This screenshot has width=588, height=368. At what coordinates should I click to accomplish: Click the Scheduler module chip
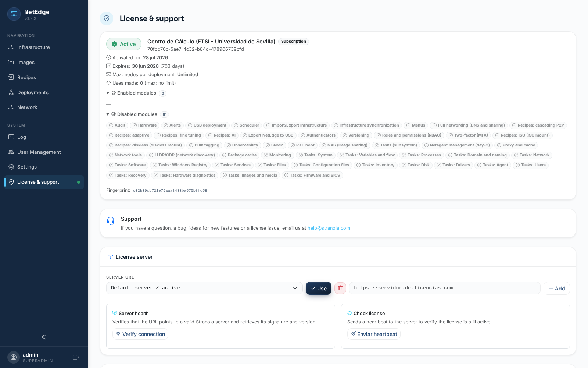[247, 125]
